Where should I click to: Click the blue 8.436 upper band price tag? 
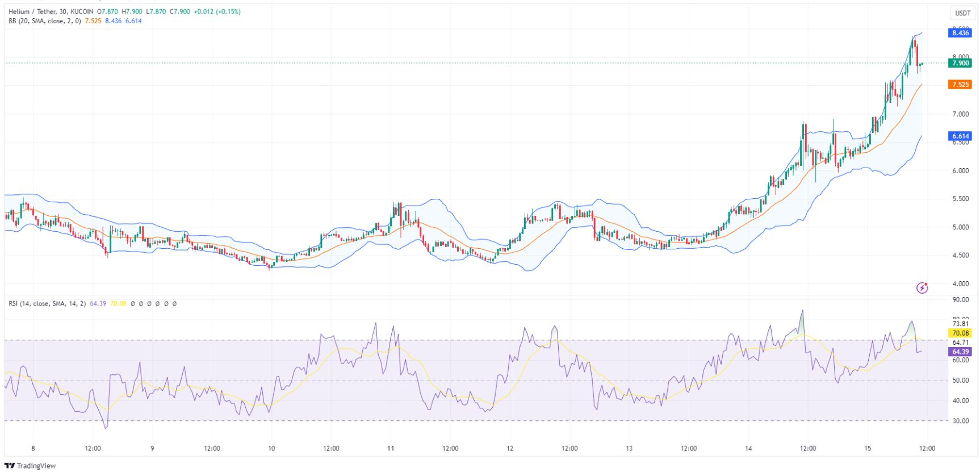[x=960, y=33]
